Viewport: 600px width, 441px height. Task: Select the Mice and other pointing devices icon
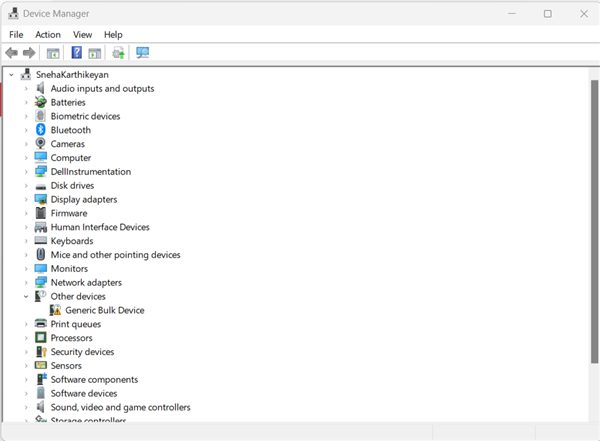(x=41, y=255)
